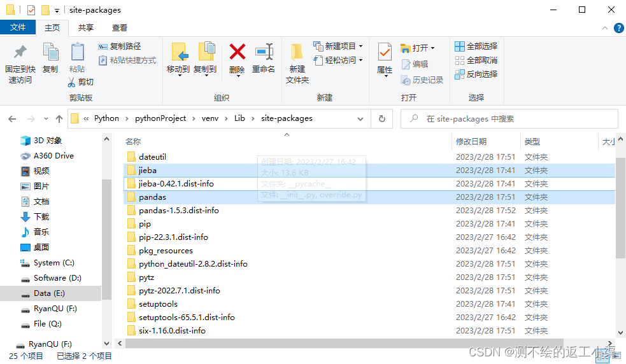Viewport: 626px width, 364px height.
Task: Click the Paste clipboard icon
Action: [77, 53]
